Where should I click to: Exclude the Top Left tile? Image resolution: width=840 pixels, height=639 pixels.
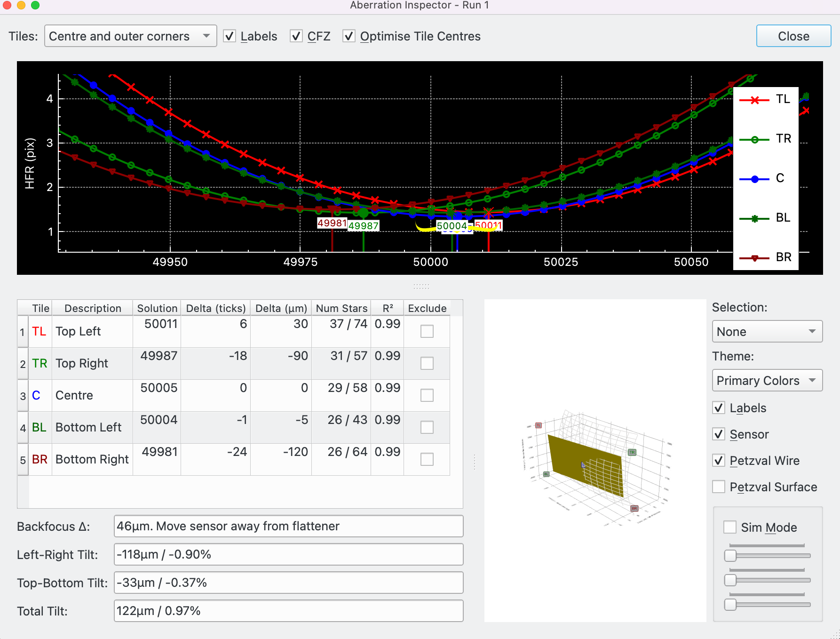pyautogui.click(x=427, y=331)
